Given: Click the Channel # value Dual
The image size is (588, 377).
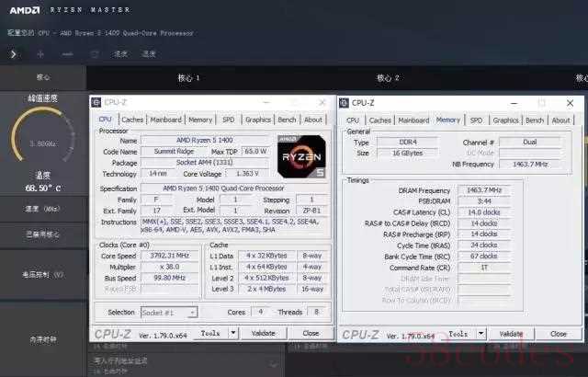Looking at the screenshot, I should [530, 143].
